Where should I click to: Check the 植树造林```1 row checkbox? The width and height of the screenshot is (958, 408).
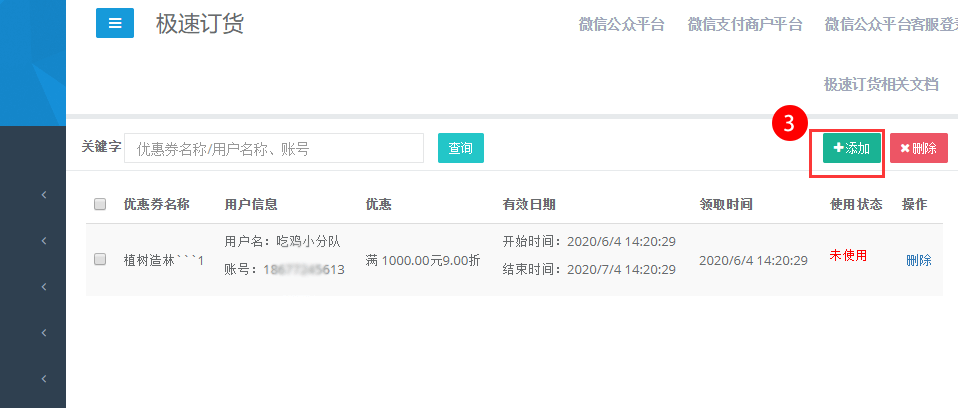coord(100,259)
